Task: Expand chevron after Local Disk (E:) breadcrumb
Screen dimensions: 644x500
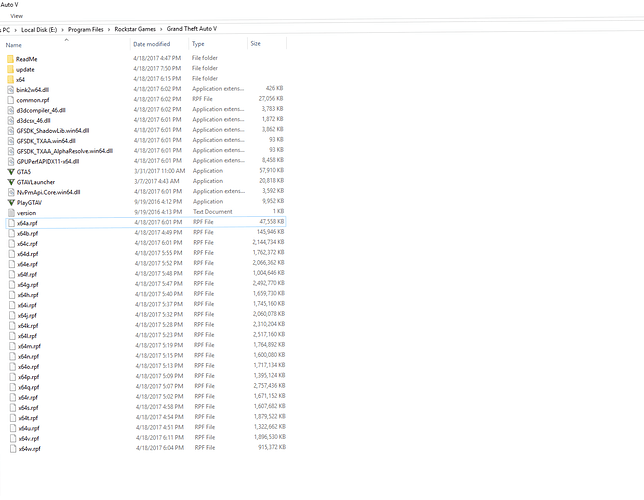Action: (62, 30)
